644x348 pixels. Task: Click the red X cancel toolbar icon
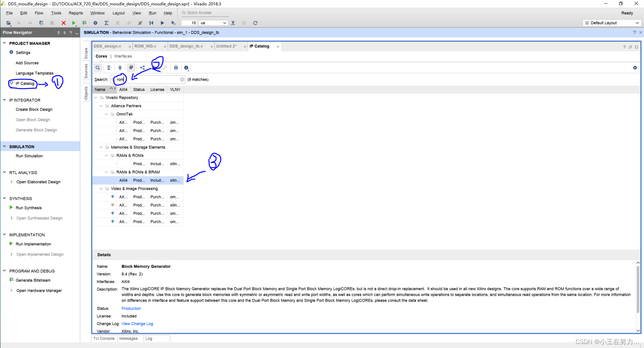[x=63, y=23]
